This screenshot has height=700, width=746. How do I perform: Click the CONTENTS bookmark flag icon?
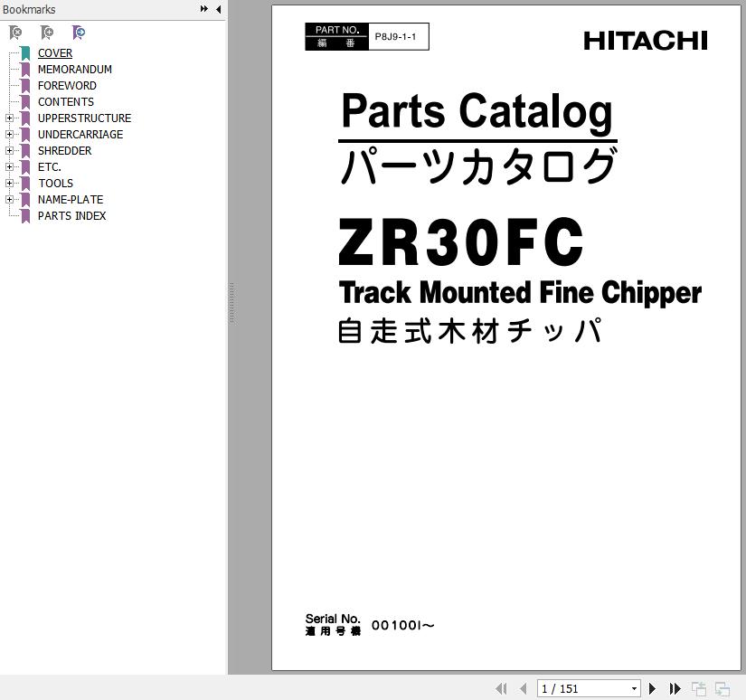(25, 102)
